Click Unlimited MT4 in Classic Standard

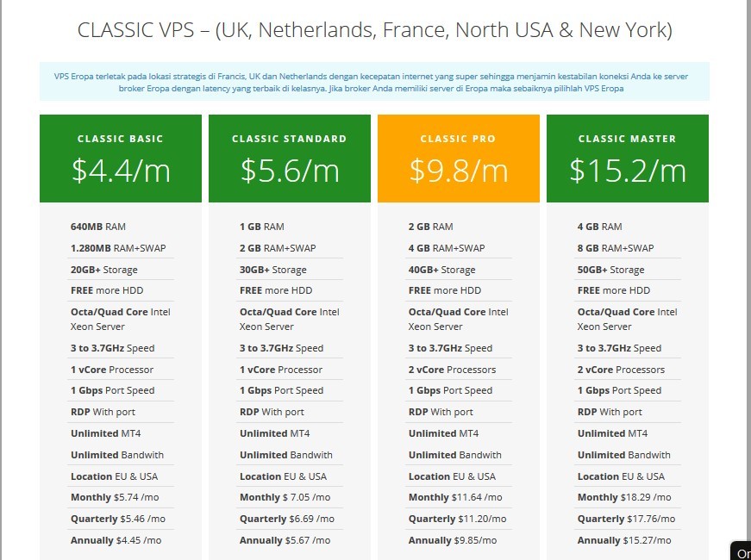tap(274, 433)
